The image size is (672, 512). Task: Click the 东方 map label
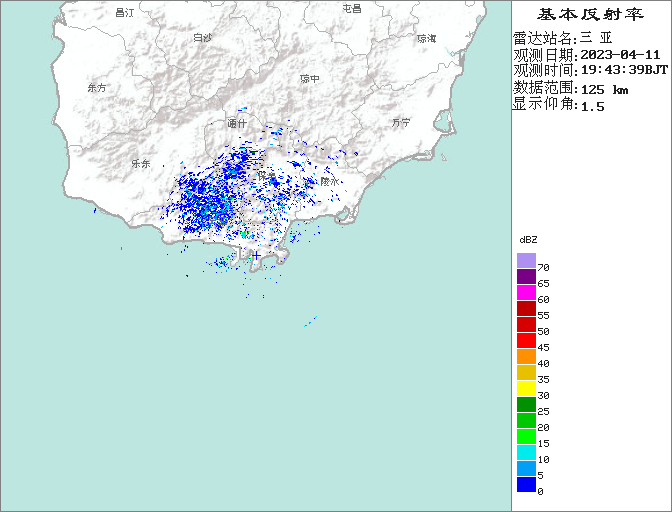(x=97, y=88)
